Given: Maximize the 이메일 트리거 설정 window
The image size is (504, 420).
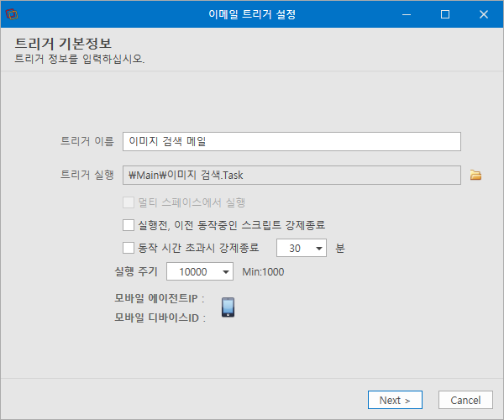Looking at the screenshot, I should pos(445,14).
